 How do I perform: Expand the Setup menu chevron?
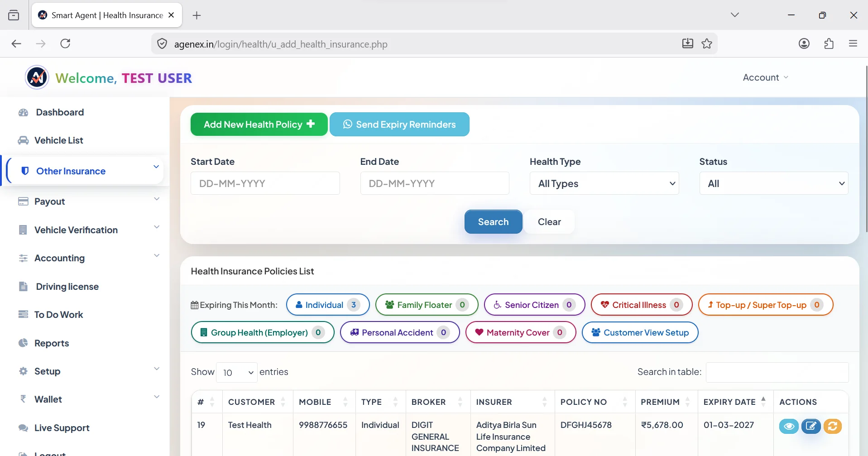coord(157,369)
